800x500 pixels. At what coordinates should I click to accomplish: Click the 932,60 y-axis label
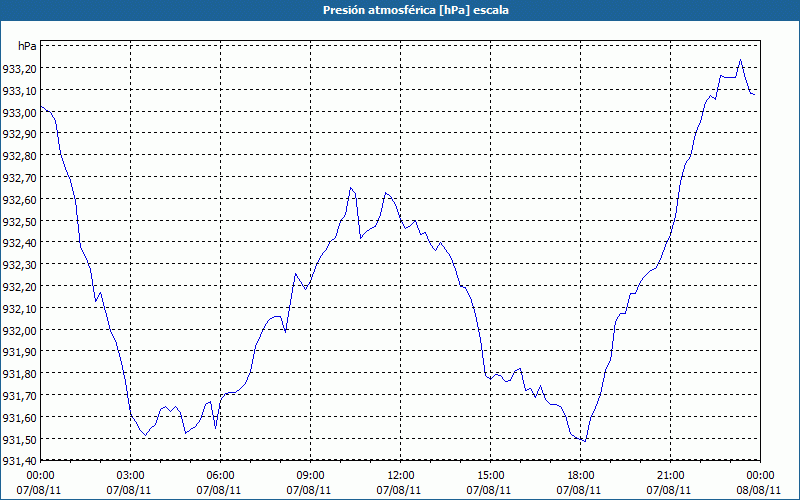pos(19,199)
